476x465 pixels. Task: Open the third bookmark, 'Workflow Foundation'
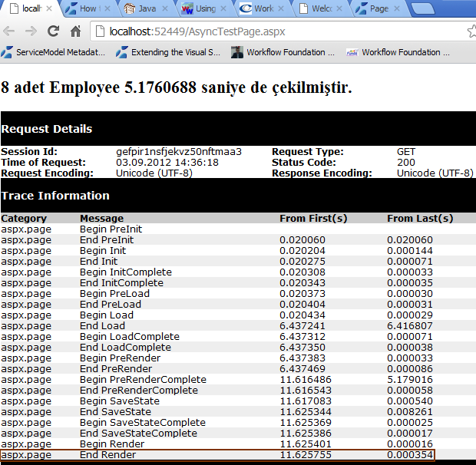283,53
